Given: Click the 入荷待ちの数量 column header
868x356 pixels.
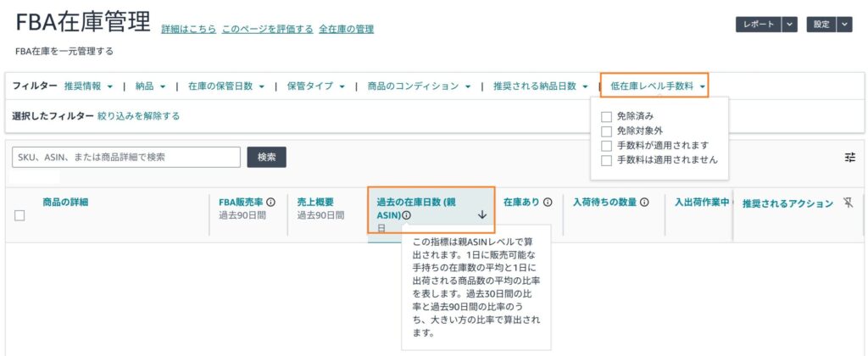Looking at the screenshot, I should pyautogui.click(x=604, y=202).
